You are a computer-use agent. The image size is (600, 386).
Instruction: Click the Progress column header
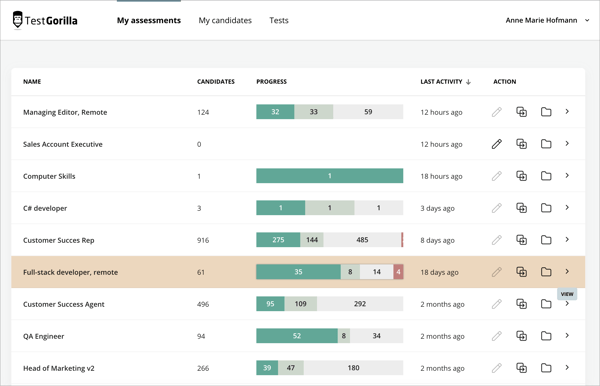pyautogui.click(x=271, y=81)
